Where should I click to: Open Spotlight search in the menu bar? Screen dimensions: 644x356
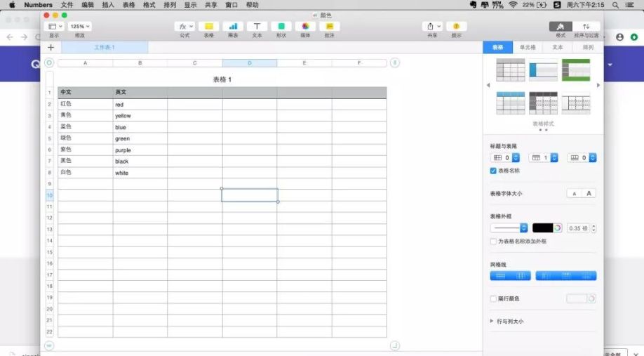[615, 5]
